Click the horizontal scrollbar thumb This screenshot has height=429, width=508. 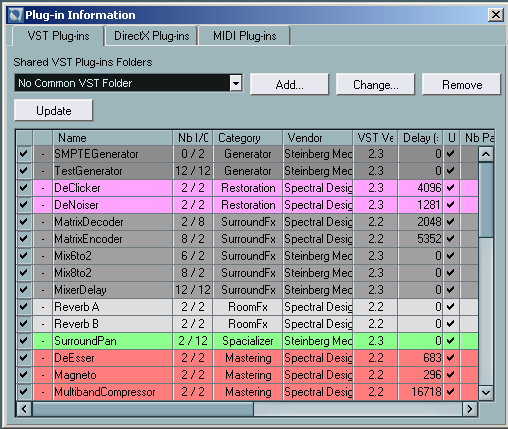[x=143, y=409]
